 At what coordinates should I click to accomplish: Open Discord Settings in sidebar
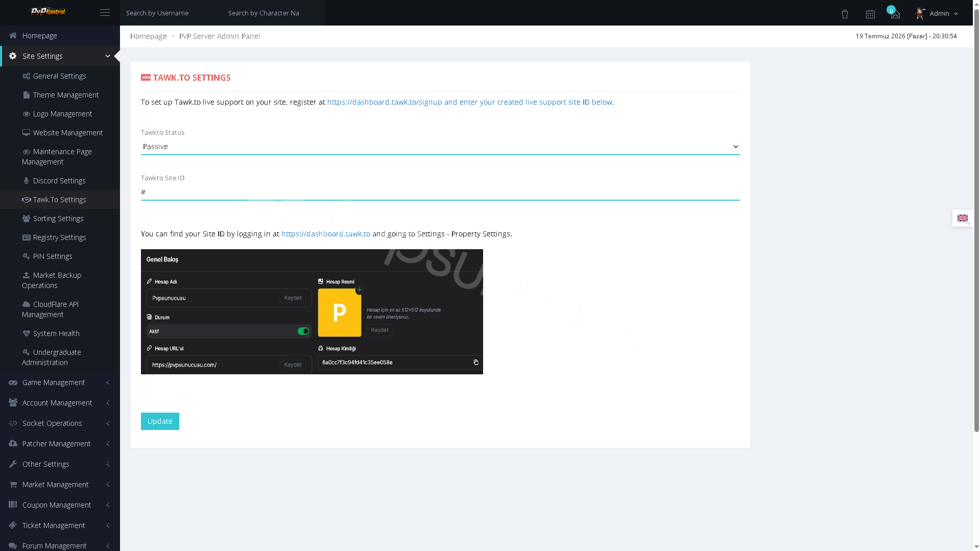point(60,181)
